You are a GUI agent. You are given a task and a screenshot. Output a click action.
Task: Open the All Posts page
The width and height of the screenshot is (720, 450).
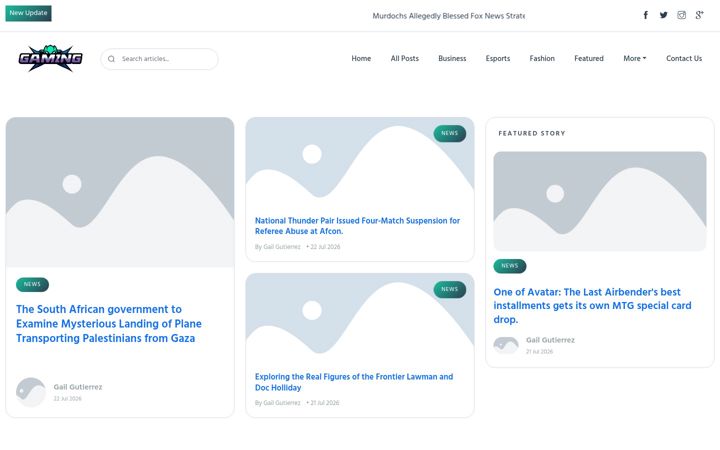pos(405,58)
